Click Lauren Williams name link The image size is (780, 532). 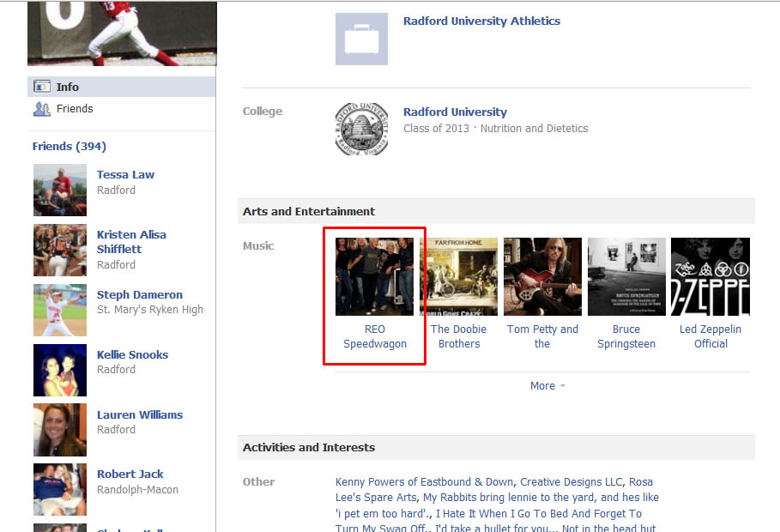tap(140, 415)
